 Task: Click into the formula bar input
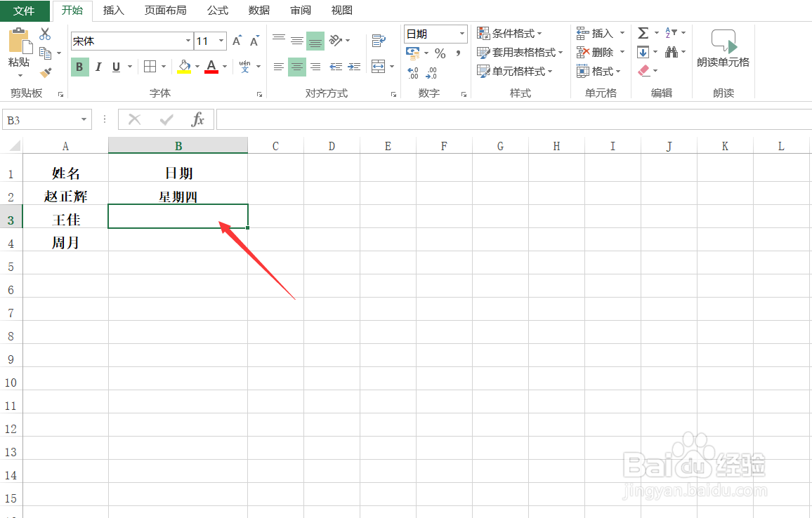[x=513, y=119]
